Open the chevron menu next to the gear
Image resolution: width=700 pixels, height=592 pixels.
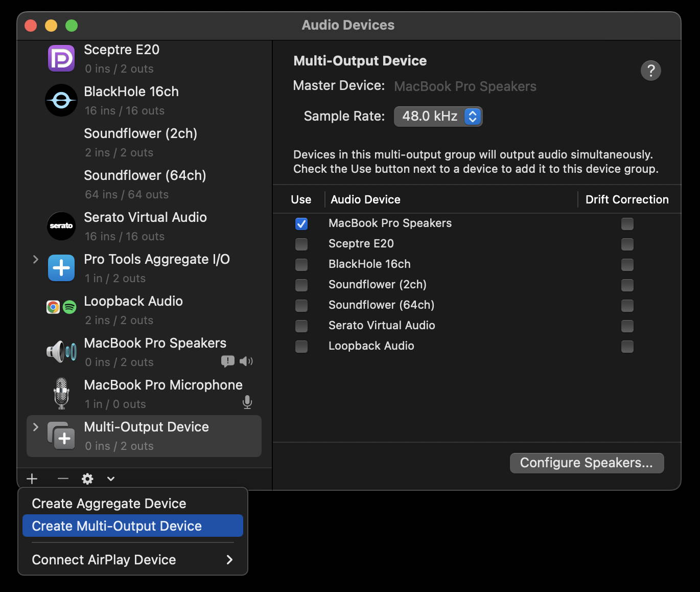[x=111, y=479]
